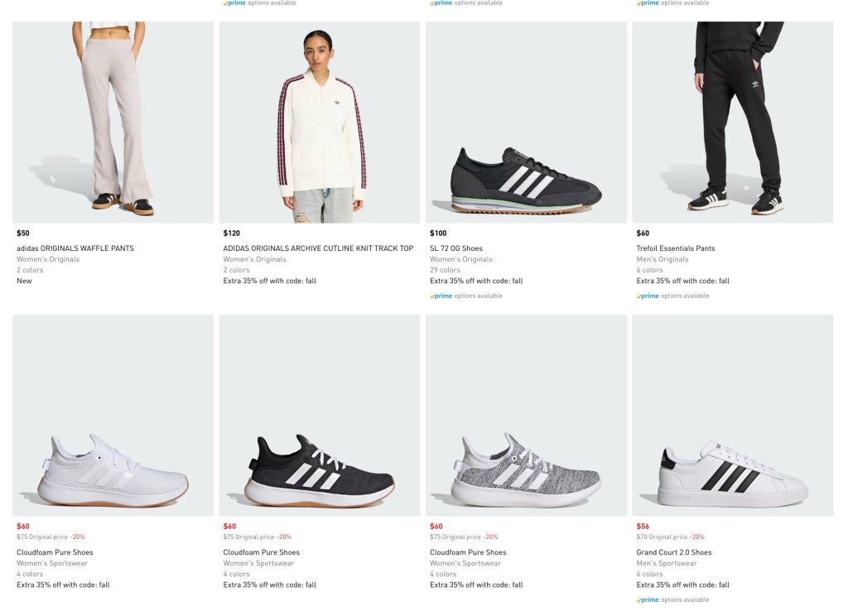Click the prime badge under SL 72 OG Shoes

coord(441,296)
